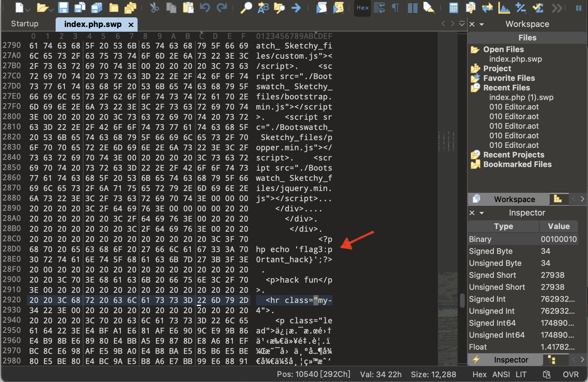Click the Cut scissors icon

click(155, 8)
